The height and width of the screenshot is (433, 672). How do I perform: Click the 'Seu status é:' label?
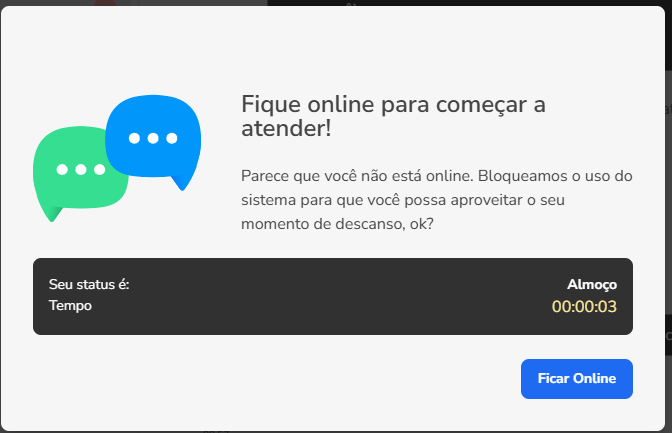coord(89,284)
